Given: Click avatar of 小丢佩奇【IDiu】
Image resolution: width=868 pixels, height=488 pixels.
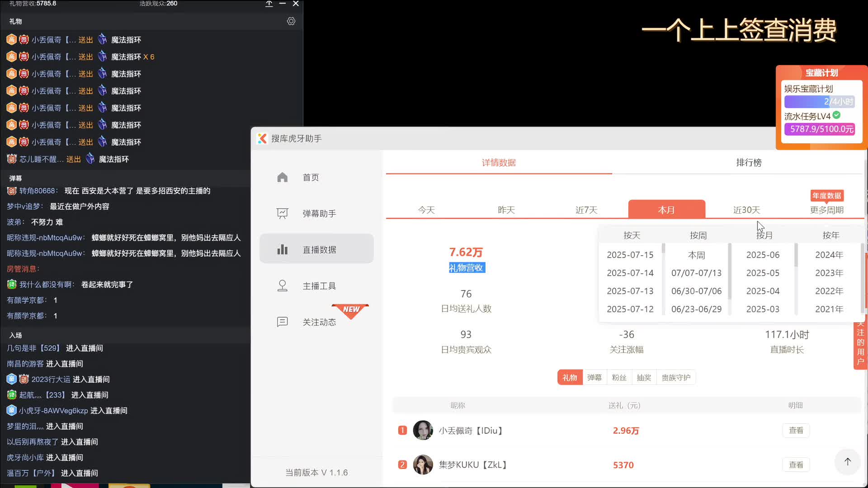Looking at the screenshot, I should (x=423, y=430).
